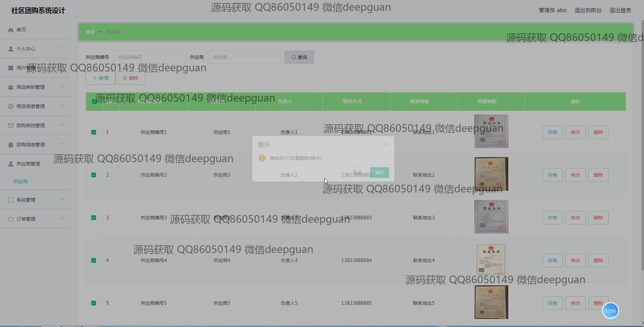Focus the 供应商 name search input field

[x=244, y=57]
